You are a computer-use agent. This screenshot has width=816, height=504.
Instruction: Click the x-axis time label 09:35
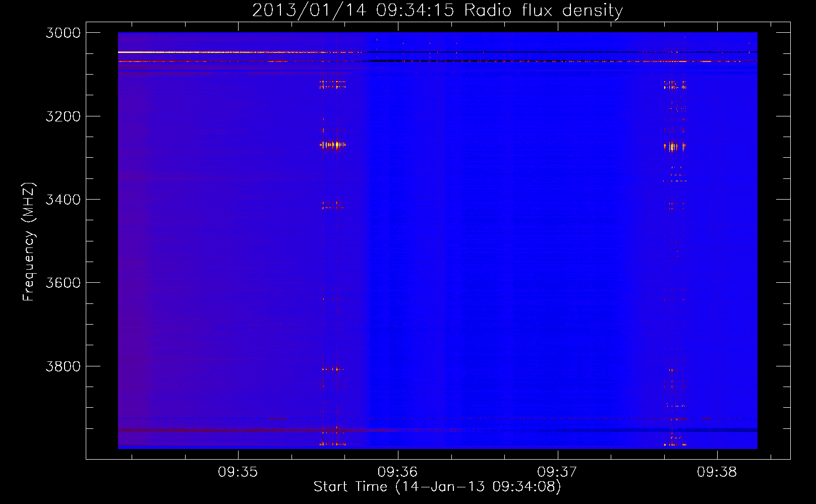click(238, 472)
